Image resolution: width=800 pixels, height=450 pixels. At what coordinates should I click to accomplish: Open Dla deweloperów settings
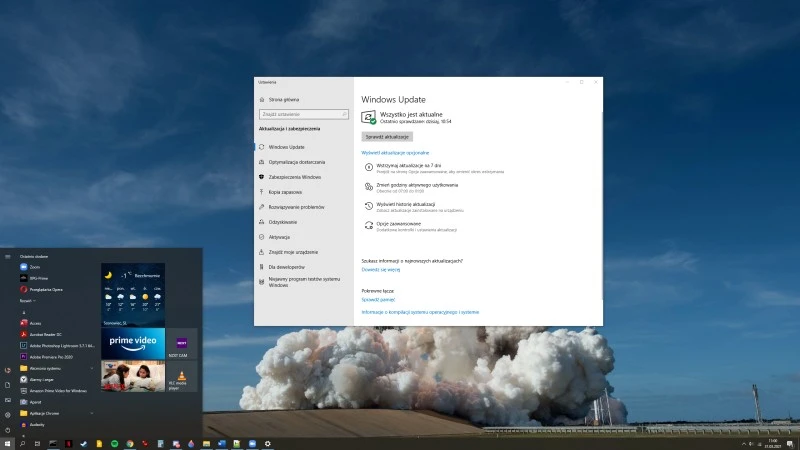click(282, 267)
